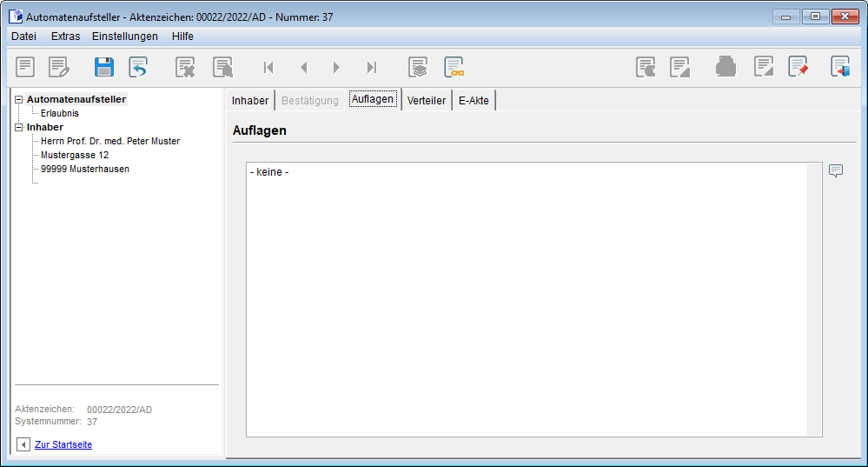The width and height of the screenshot is (868, 467).
Task: Click the document search glasses icon
Action: [x=454, y=67]
